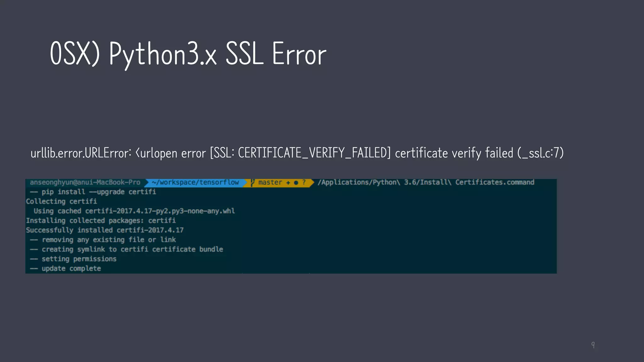Click the urllib.error.URLError message line
This screenshot has height=362, width=644.
[x=297, y=153]
